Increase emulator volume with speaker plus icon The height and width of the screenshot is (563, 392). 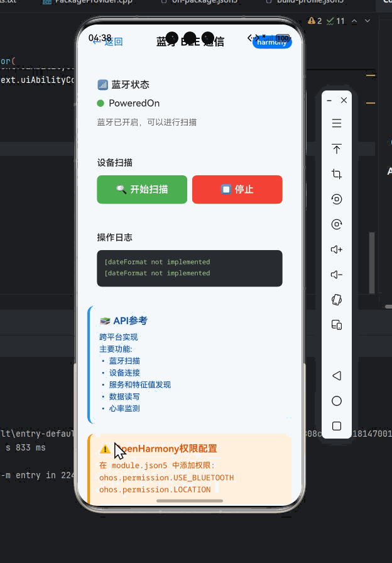tap(336, 249)
